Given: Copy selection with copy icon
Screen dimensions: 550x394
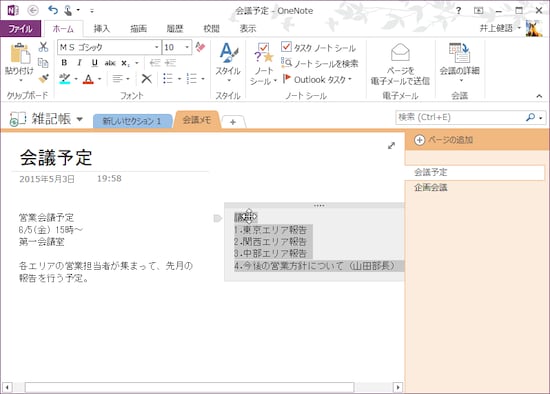Looking at the screenshot, I should [43, 63].
